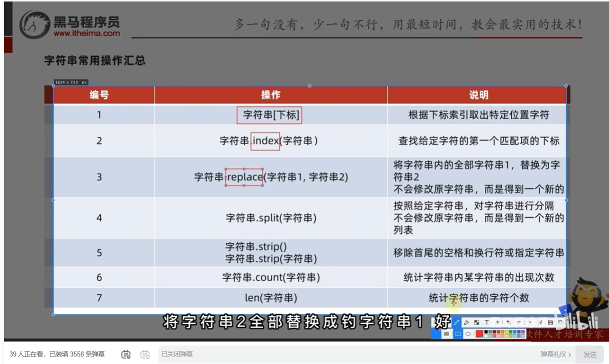Viewport: 609px width, 364px height.
Task: Click 统计字符串的字符个数 description
Action: coord(478,298)
